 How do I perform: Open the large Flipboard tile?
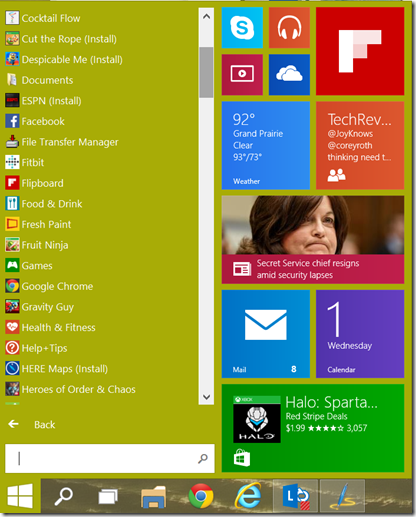(x=360, y=51)
